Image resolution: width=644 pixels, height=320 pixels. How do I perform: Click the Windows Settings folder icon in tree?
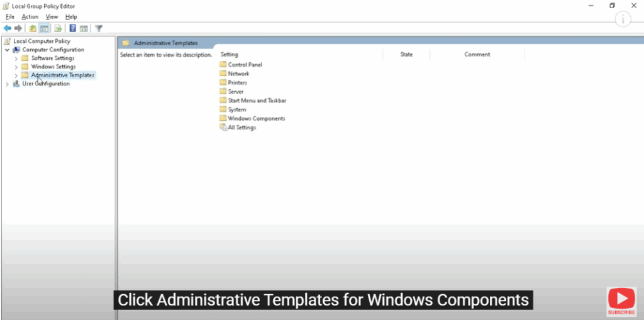click(25, 67)
